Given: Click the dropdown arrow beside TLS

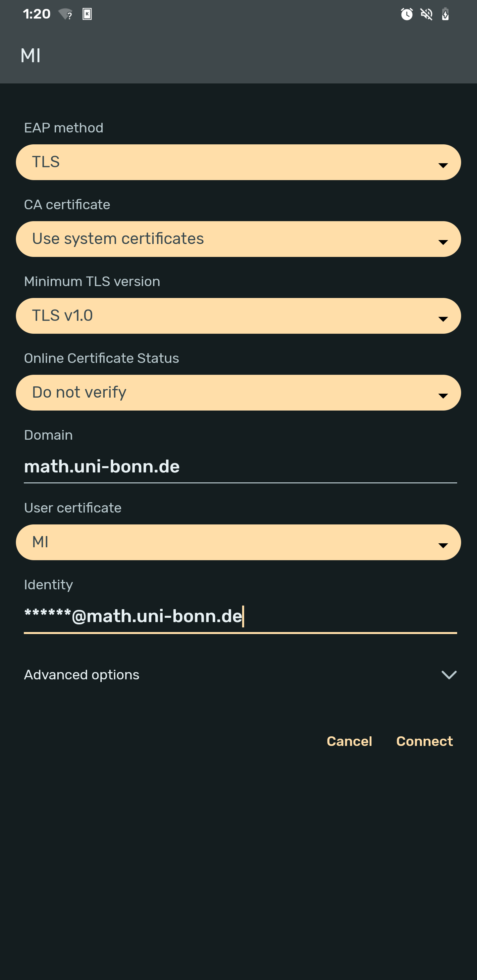Looking at the screenshot, I should (x=443, y=165).
